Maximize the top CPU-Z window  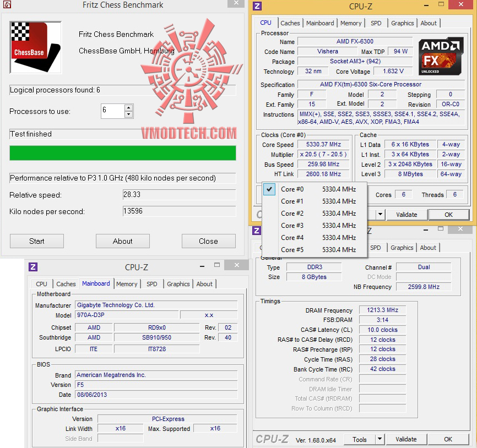pyautogui.click(x=441, y=4)
